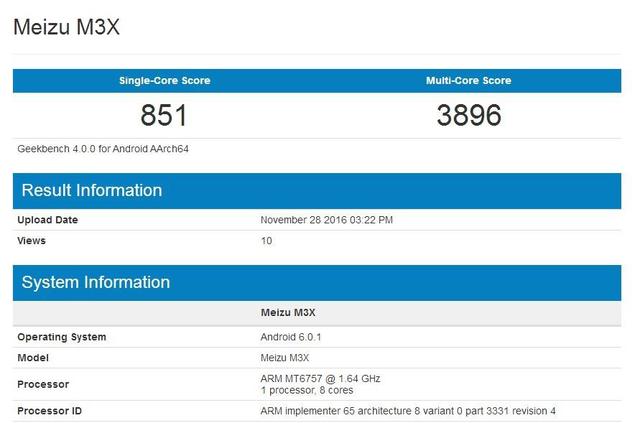Click the Geekbench 4.0.0 for Android AArch64 text
The height and width of the screenshot is (423, 640).
103,148
